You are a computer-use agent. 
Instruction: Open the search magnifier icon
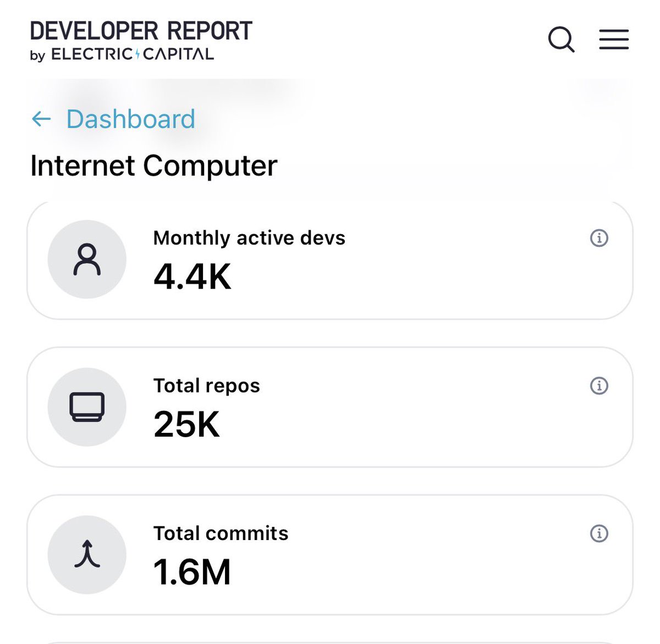click(562, 40)
